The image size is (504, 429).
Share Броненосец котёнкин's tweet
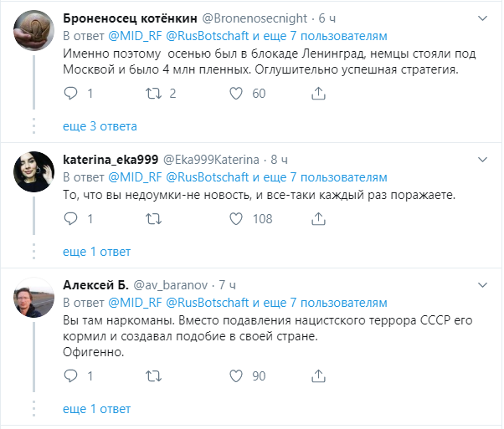(x=320, y=94)
